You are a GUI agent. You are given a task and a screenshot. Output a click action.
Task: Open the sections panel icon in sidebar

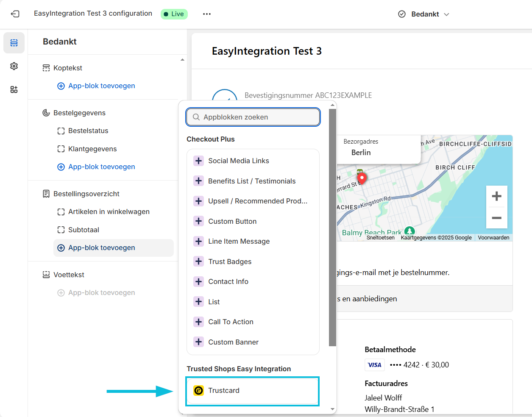tap(14, 43)
